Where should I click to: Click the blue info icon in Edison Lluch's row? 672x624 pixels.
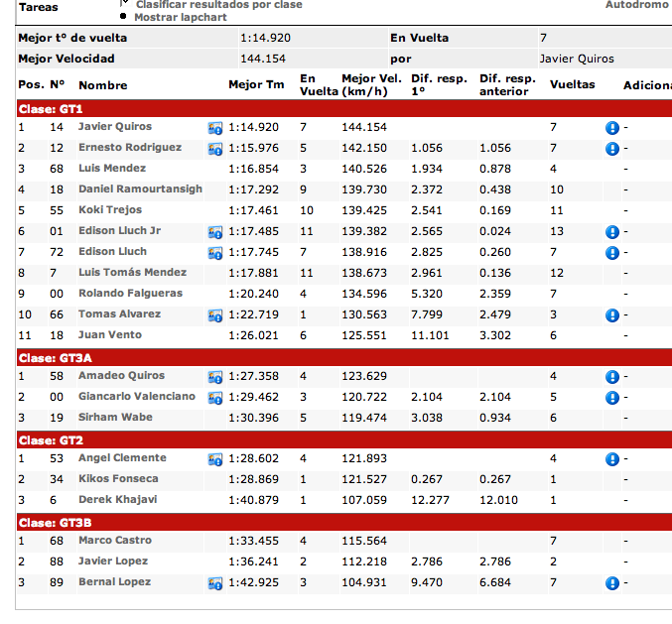pyautogui.click(x=611, y=253)
